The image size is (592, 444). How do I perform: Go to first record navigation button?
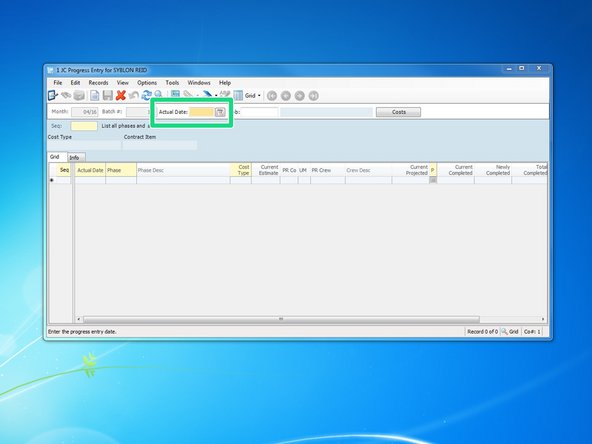(x=272, y=96)
